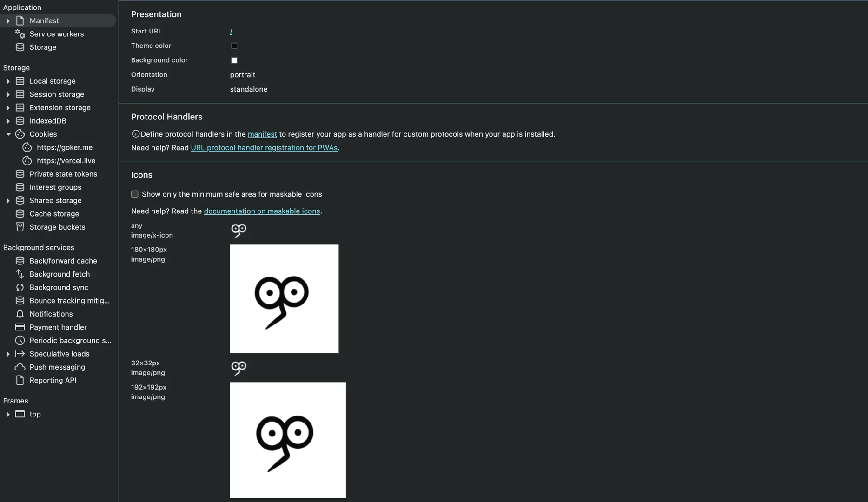Image resolution: width=868 pixels, height=502 pixels.
Task: Open Reporting API section
Action: click(x=53, y=380)
